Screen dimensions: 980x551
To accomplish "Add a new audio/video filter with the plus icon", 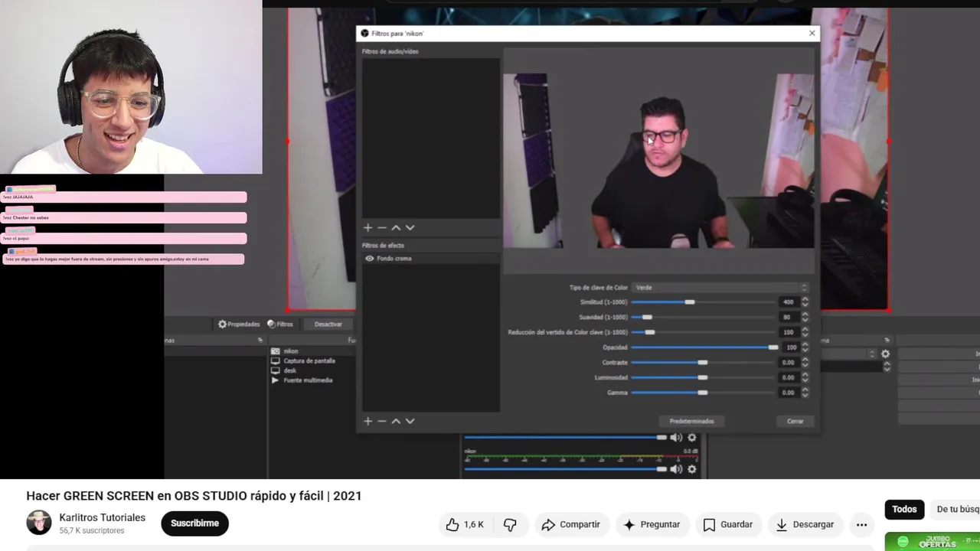I will [367, 227].
